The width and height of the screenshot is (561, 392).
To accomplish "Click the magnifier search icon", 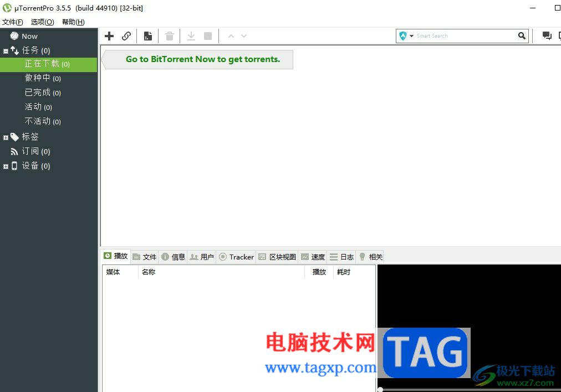I will [522, 36].
